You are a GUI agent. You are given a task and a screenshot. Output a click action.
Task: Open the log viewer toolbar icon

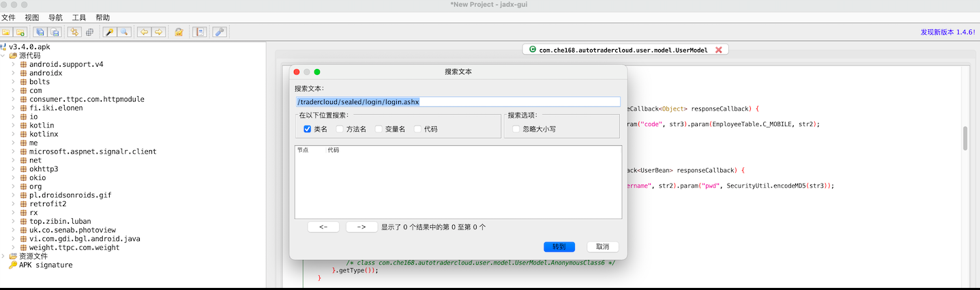pos(199,32)
